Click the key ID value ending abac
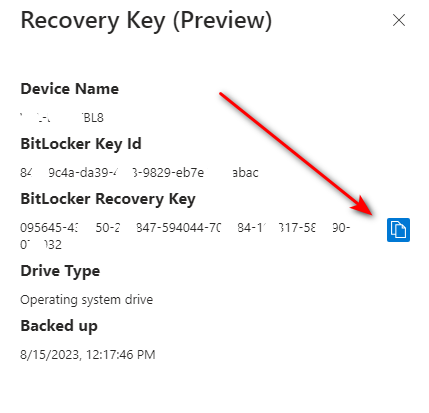Screen dimensions: 429x413 (139, 173)
